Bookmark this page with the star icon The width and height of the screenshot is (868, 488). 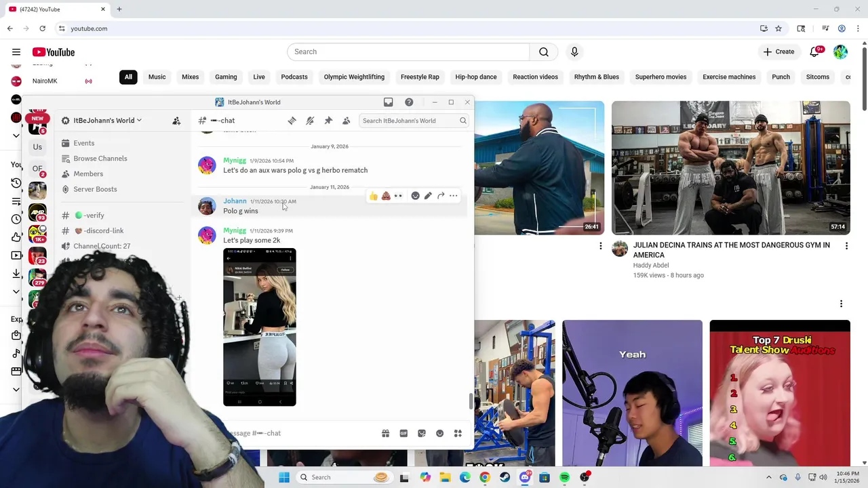(778, 28)
